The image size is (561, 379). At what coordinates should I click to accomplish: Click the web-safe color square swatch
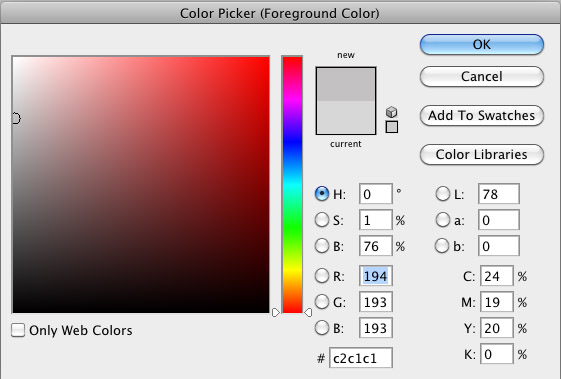392,127
